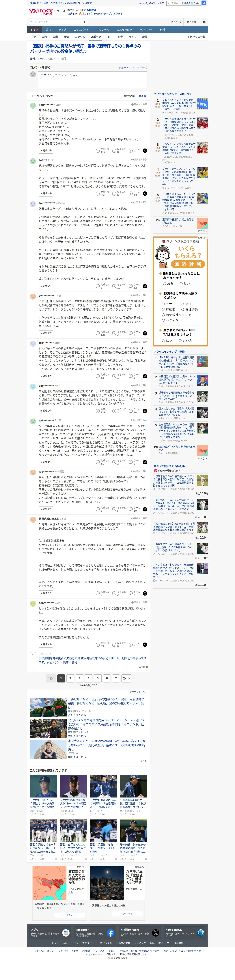Share sat's comment on X
235x980 pixels.
click(x=145, y=411)
